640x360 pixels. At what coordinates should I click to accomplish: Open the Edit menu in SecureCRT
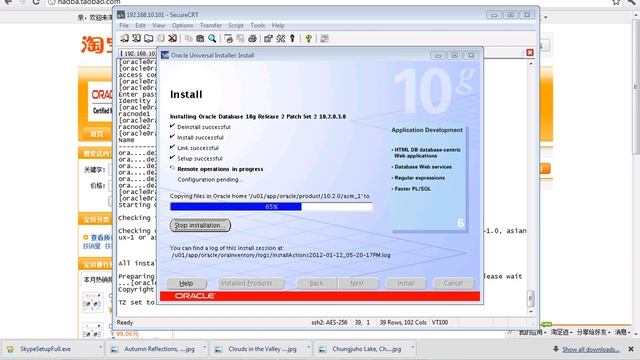coord(140,25)
